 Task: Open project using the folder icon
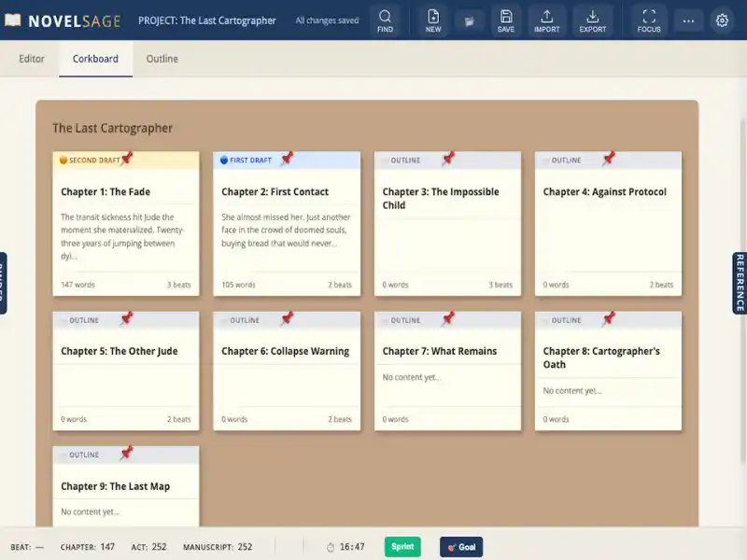coord(470,21)
